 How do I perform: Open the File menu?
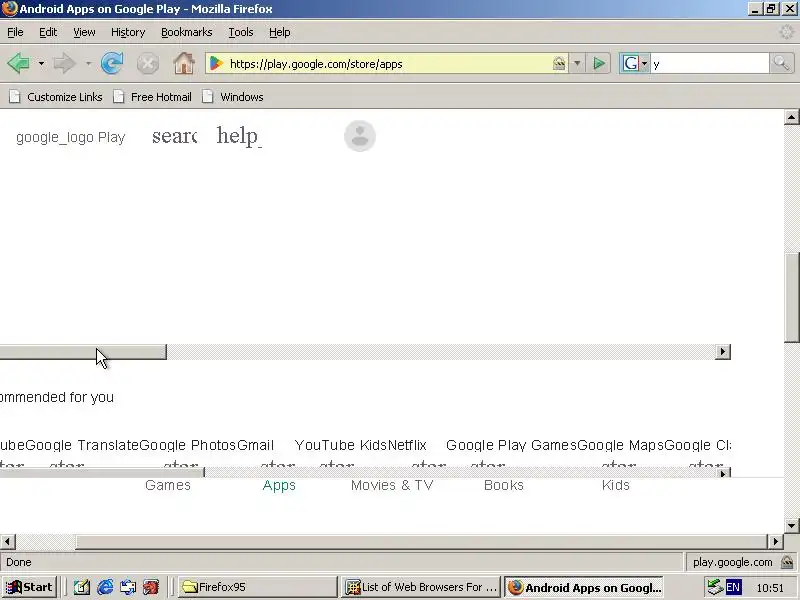(15, 32)
